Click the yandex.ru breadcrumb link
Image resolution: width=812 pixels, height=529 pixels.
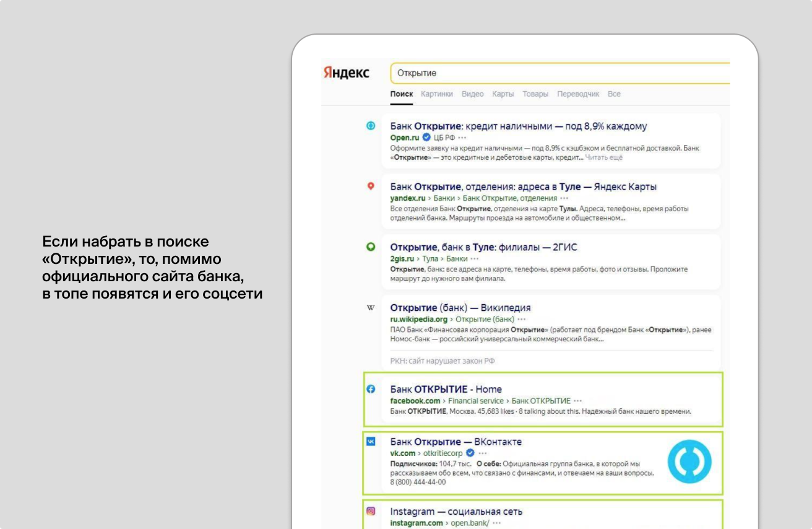pos(408,198)
